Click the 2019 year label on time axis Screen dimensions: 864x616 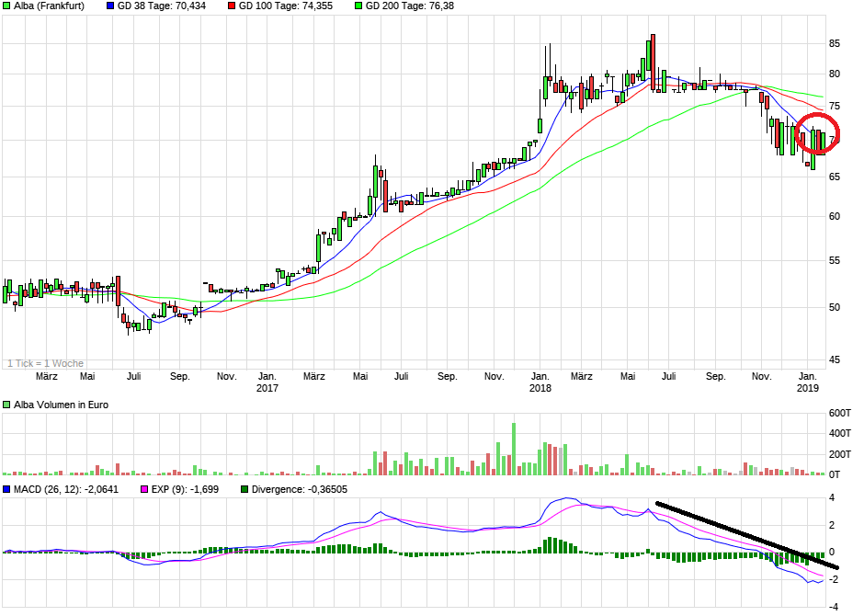808,387
